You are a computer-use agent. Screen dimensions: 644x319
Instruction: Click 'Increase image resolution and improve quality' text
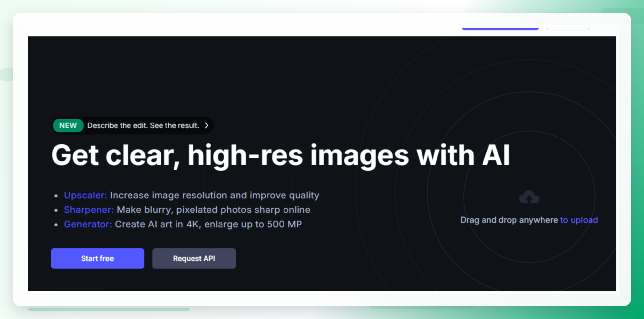(215, 195)
